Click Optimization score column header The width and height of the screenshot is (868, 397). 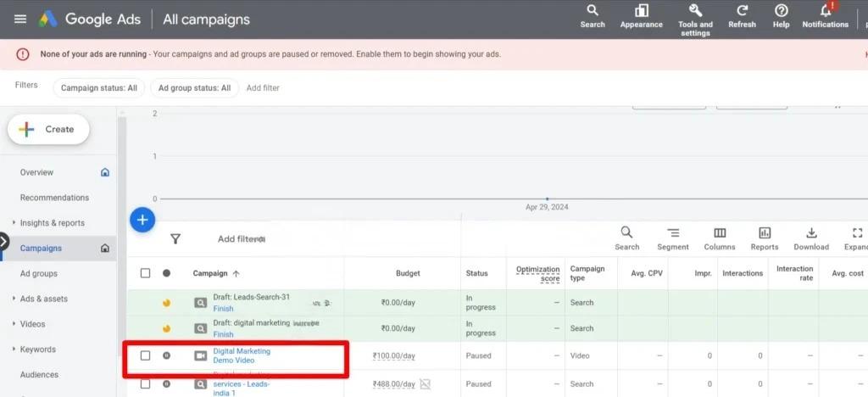[x=537, y=273]
